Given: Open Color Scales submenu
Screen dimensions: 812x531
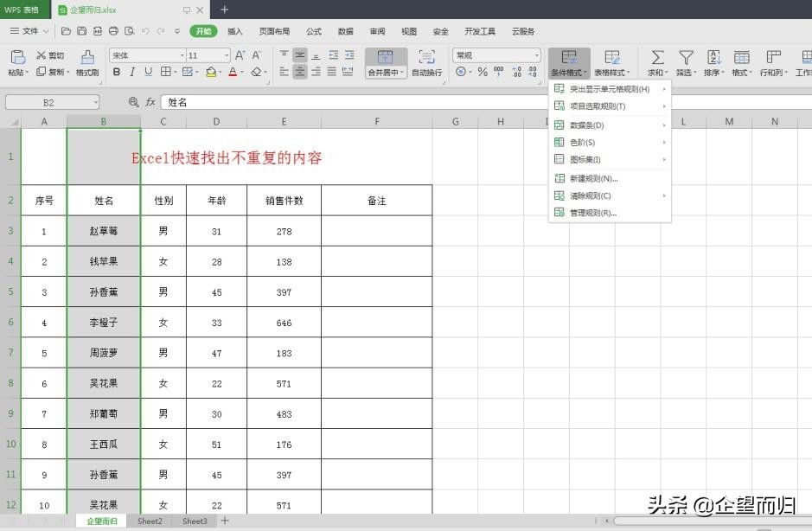Looking at the screenshot, I should (610, 143).
